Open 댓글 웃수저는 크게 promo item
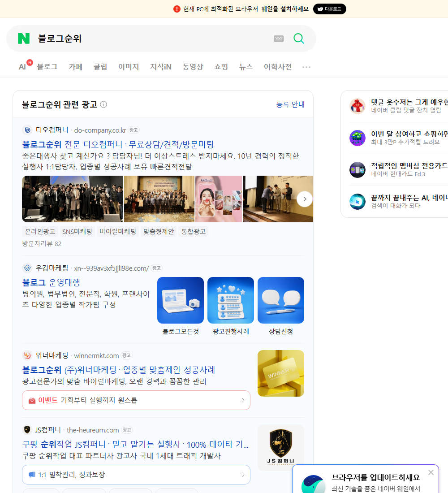Screen dimensions: 448x493 pyautogui.click(x=409, y=102)
